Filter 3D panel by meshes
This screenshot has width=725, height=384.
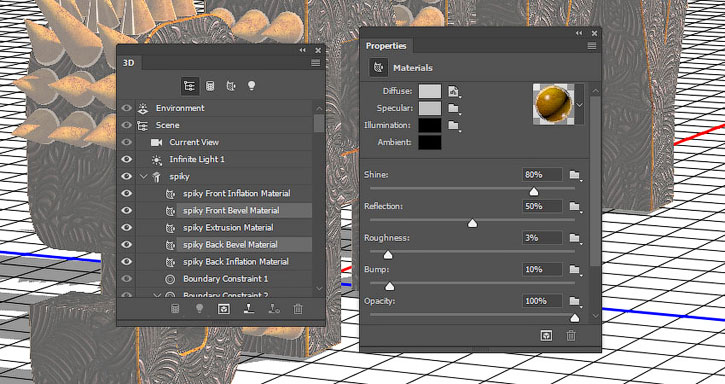point(210,86)
